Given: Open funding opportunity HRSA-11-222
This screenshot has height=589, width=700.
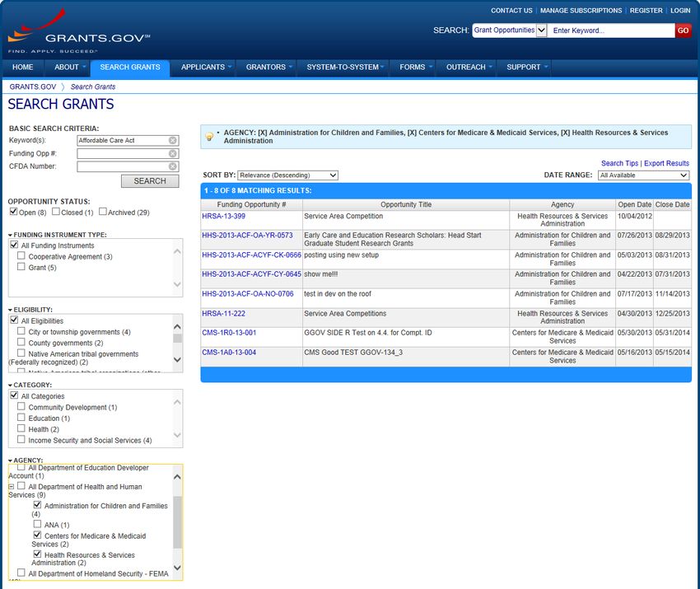Looking at the screenshot, I should (224, 314).
